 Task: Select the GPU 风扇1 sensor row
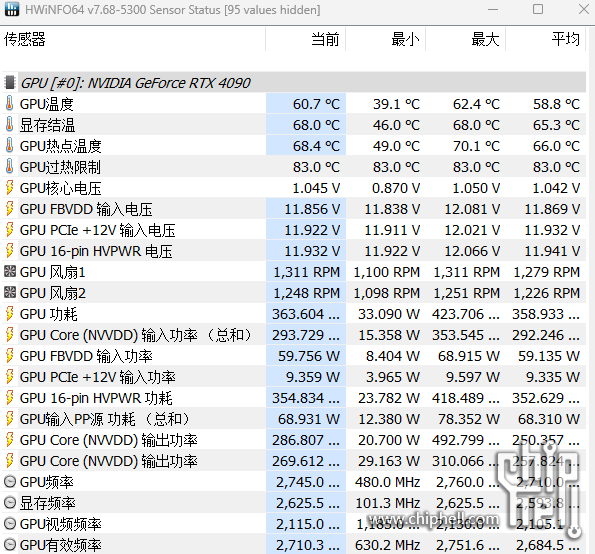coord(294,272)
